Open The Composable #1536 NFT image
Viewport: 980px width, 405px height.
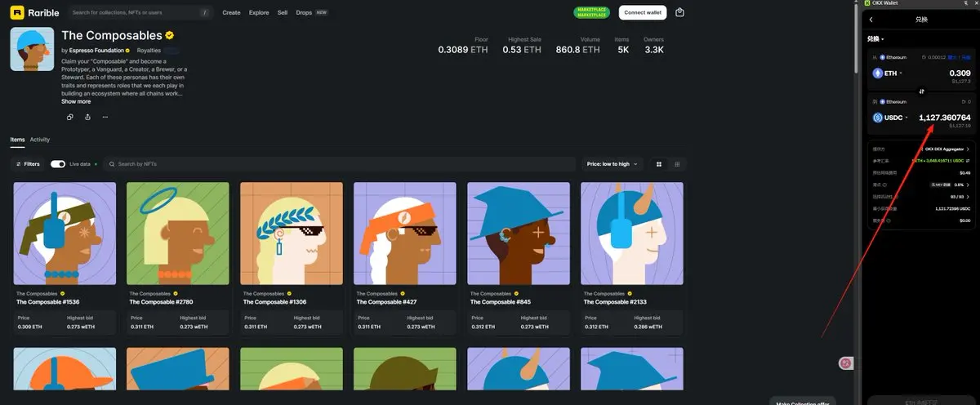click(65, 233)
